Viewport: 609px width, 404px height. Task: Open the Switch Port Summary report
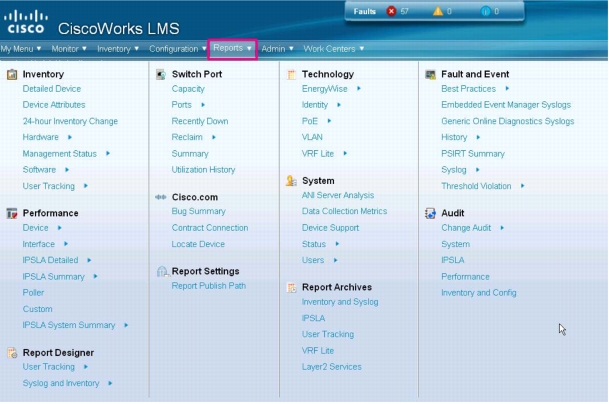[x=190, y=154]
